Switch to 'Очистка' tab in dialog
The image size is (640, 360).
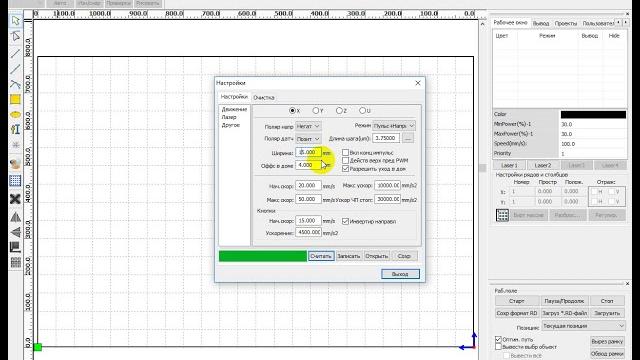tap(264, 98)
